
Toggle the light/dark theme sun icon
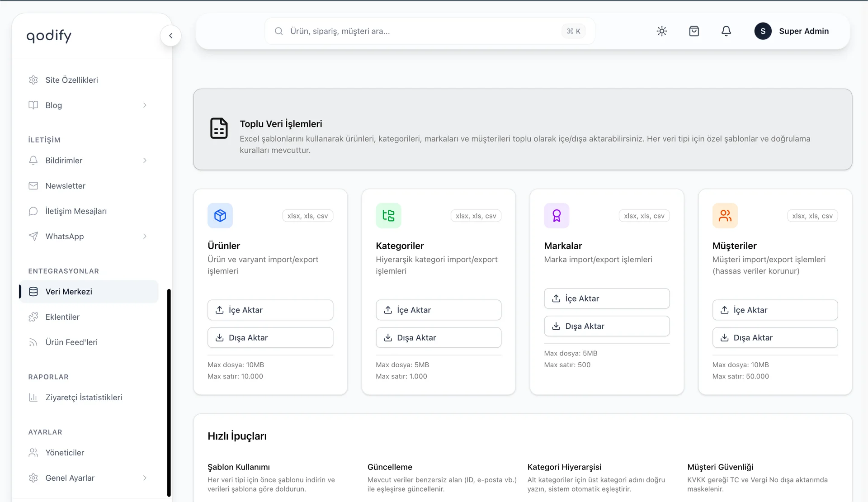[662, 31]
